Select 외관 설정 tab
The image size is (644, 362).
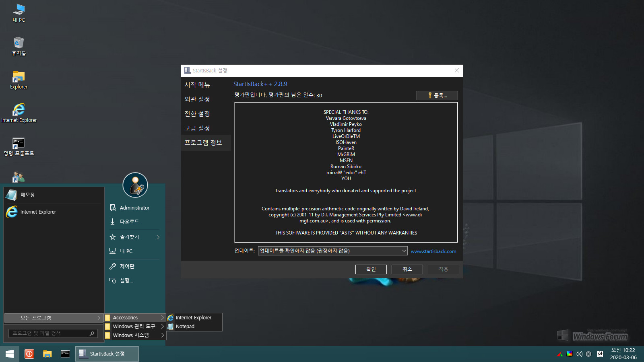tap(206, 99)
